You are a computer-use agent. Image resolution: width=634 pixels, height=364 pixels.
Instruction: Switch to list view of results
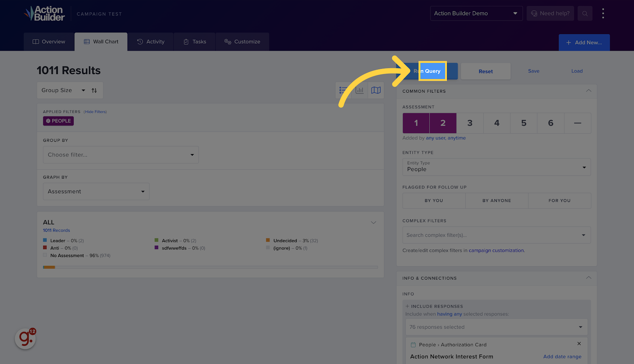343,90
